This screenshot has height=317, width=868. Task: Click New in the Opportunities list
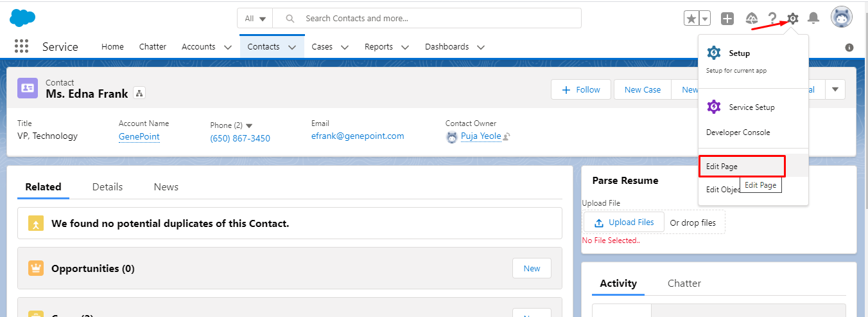tap(532, 268)
